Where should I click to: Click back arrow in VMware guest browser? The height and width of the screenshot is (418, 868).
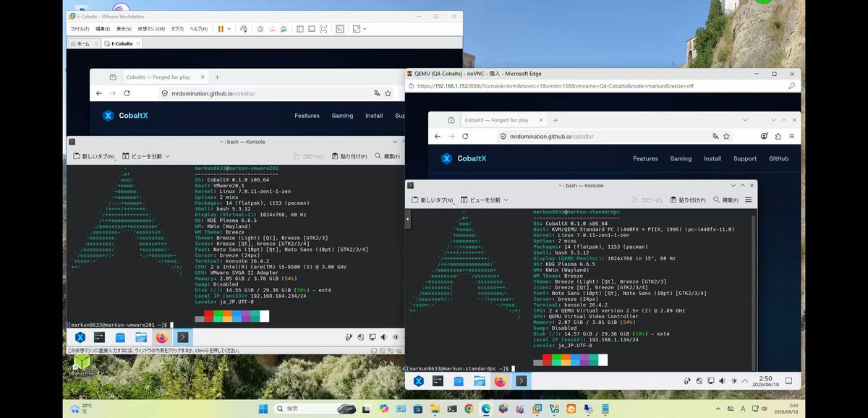pos(98,93)
